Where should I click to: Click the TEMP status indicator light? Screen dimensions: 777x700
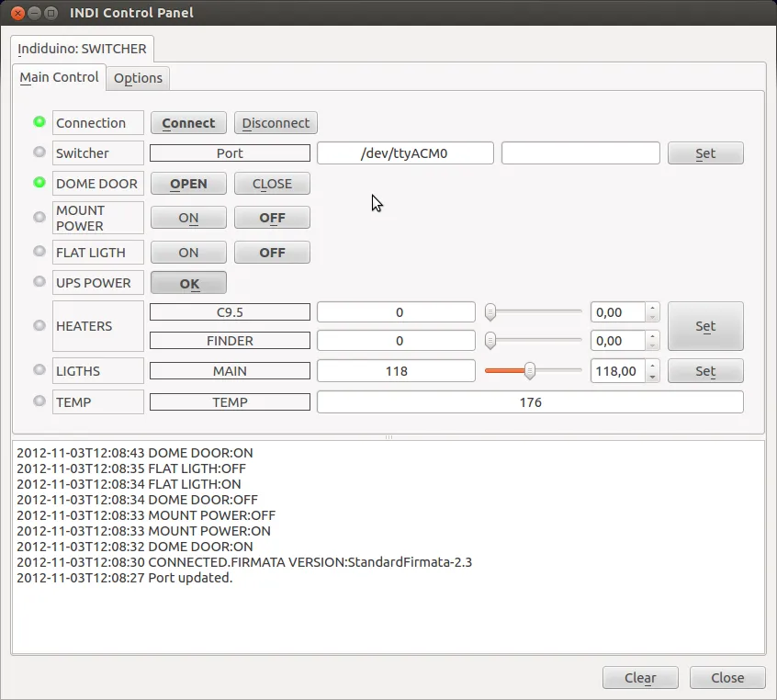39,401
